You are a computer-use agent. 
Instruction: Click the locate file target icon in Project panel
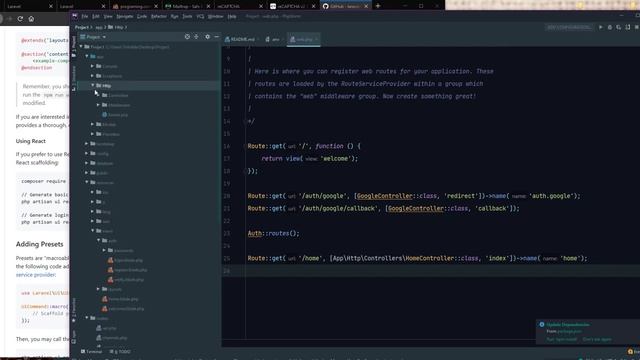(187, 37)
